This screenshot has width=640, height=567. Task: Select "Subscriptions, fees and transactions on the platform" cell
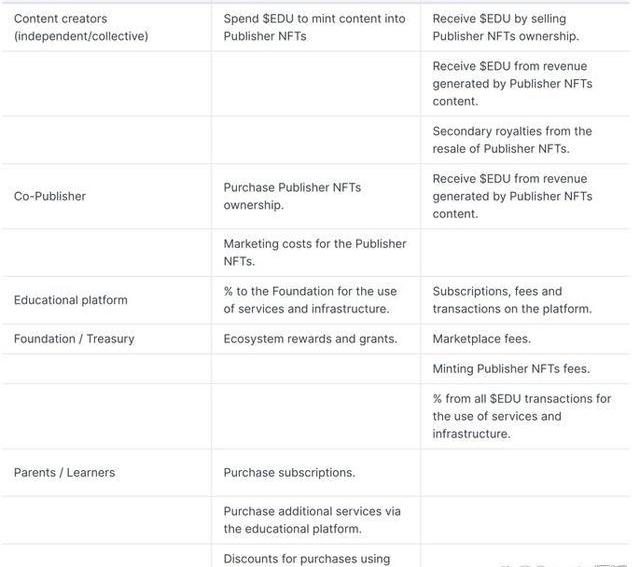coord(512,300)
